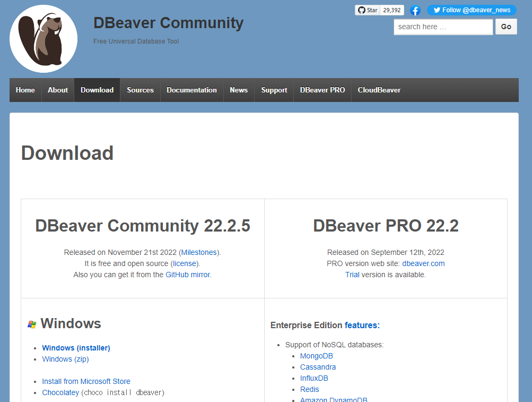Open the DBeaver PRO menu item
The height and width of the screenshot is (402, 532).
click(322, 90)
